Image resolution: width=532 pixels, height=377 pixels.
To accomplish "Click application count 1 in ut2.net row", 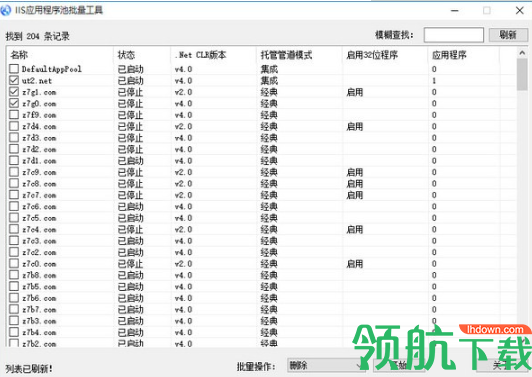I will pyautogui.click(x=434, y=81).
